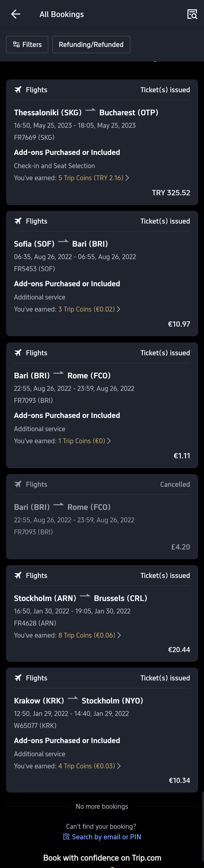Open the booking search icon at top right
This screenshot has height=868, width=204.
coord(192,14)
